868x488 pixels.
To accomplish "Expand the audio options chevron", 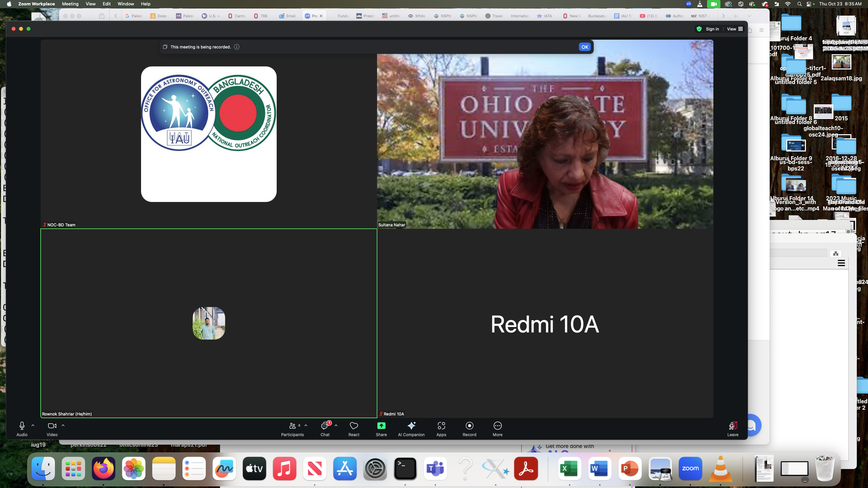I will pos(33,426).
